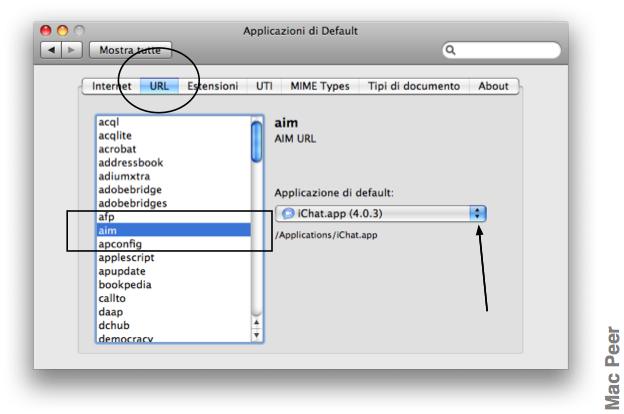Viewport: 624px width, 414px height.
Task: Select acrobat in the URL list
Action: [174, 149]
